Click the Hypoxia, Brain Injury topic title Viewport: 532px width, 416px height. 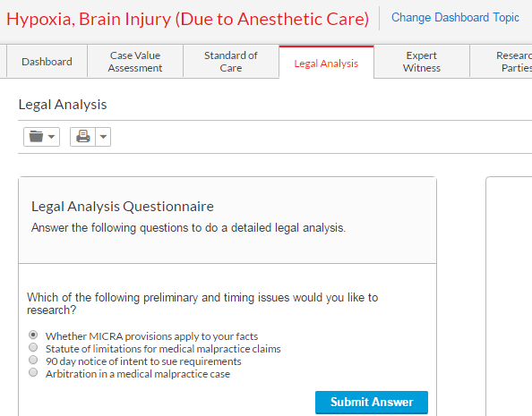[187, 19]
